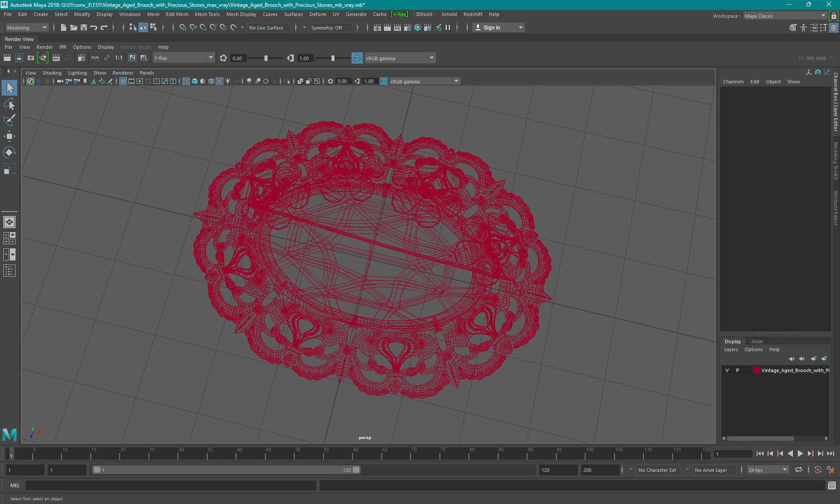Expand the sRGB gamma dropdown in Render View
This screenshot has width=840, height=504.
click(399, 58)
